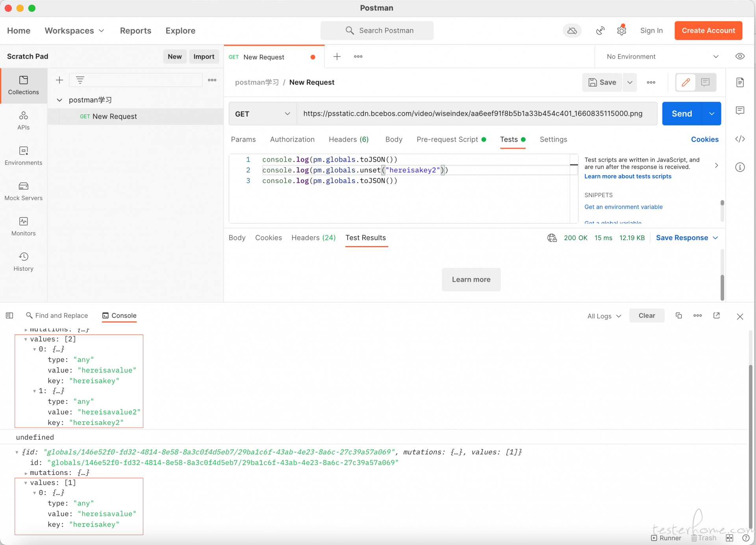The width and height of the screenshot is (756, 545).
Task: Expand the mutations node in last log
Action: click(26, 473)
